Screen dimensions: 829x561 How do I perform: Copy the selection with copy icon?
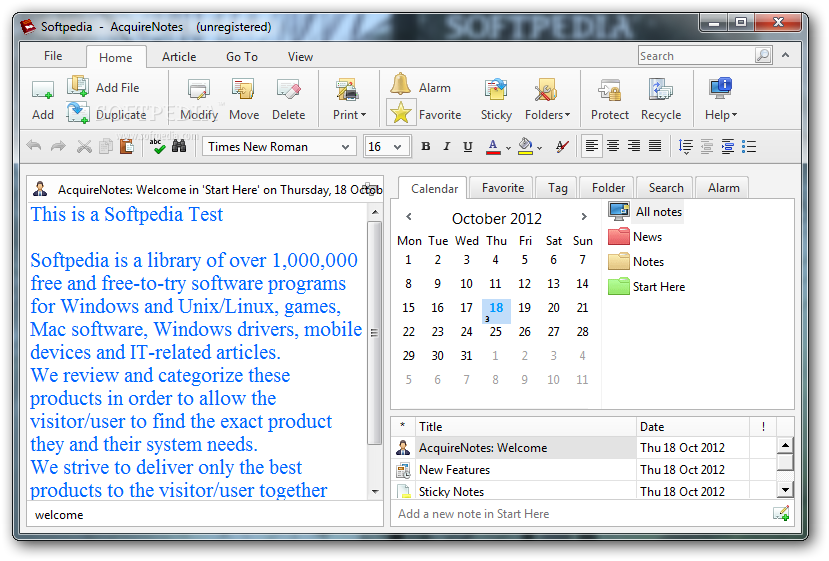[106, 146]
